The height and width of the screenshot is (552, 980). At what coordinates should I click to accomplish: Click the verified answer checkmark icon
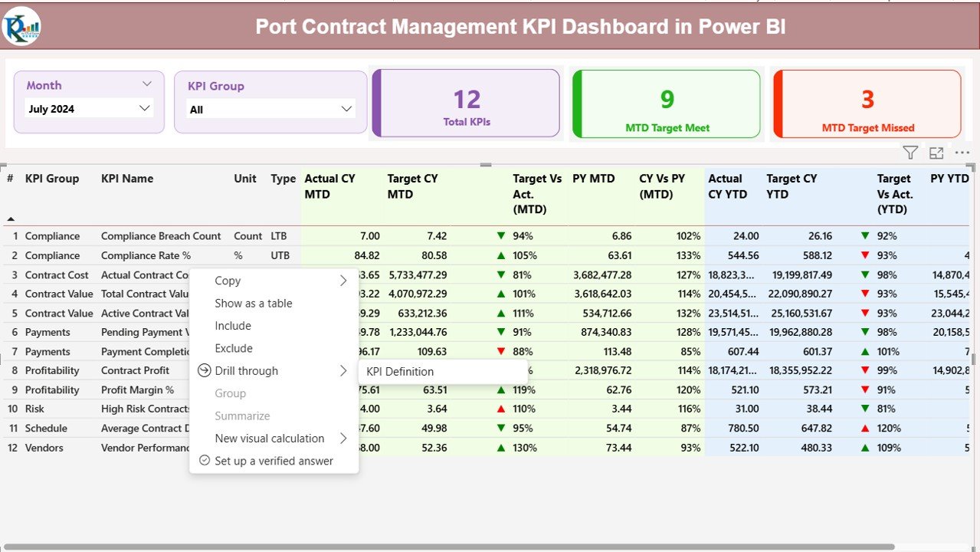(204, 461)
